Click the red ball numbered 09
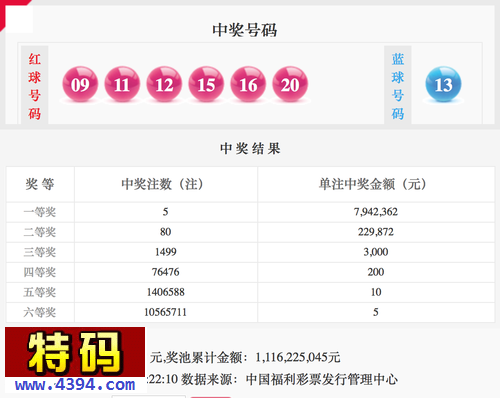The width and height of the screenshot is (500, 398). coord(80,84)
